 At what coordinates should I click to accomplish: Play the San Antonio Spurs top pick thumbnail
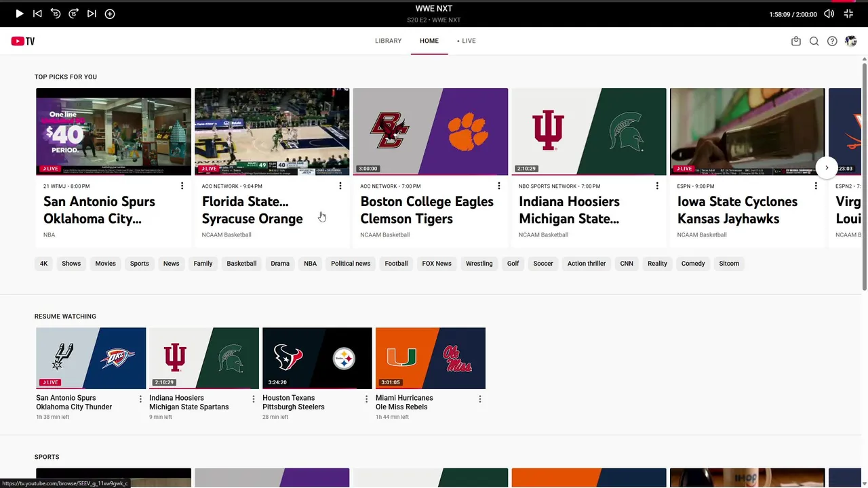tap(113, 131)
